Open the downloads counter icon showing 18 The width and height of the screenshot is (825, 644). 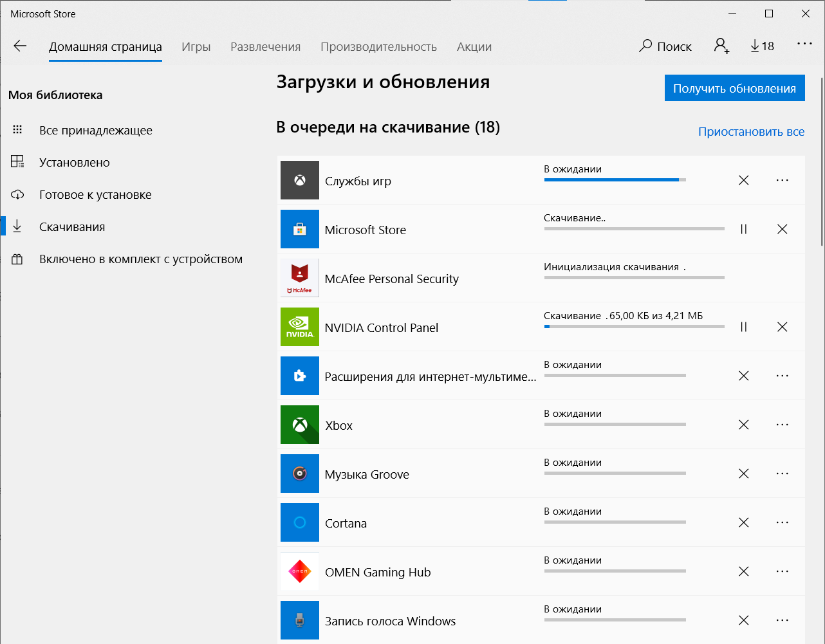pyautogui.click(x=762, y=46)
